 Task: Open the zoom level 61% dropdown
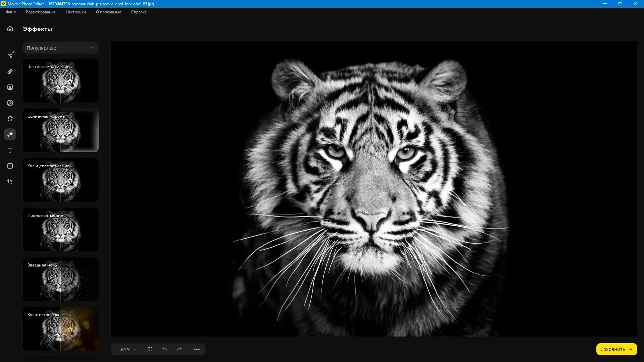[x=127, y=349]
